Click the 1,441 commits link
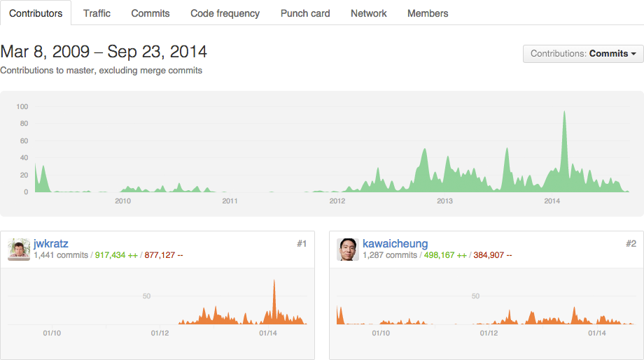The width and height of the screenshot is (644, 360). [x=61, y=255]
